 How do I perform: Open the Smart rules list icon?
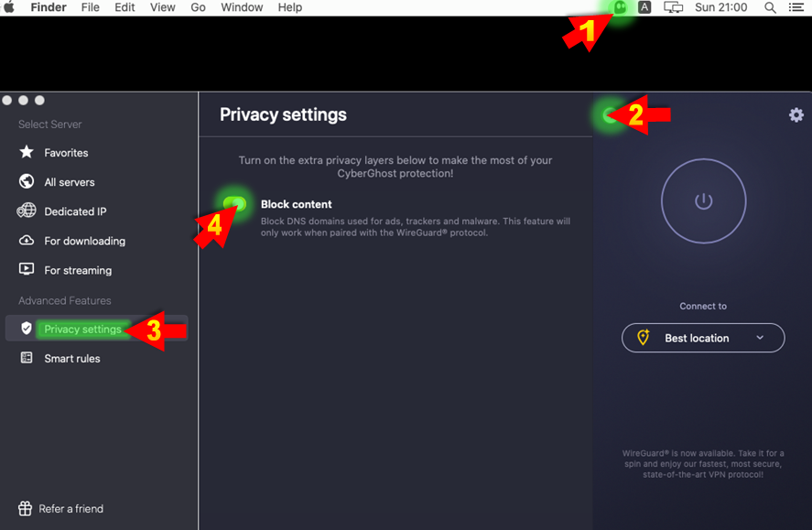pos(27,358)
